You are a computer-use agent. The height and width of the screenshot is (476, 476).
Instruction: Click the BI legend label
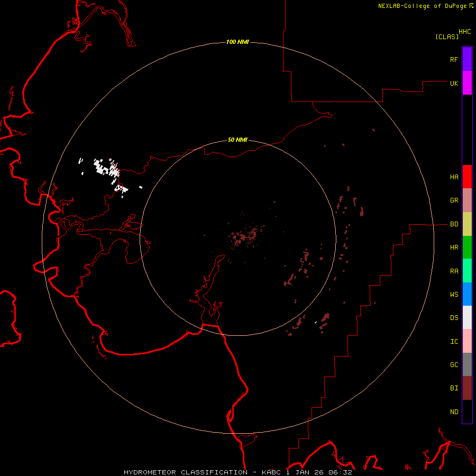[454, 388]
